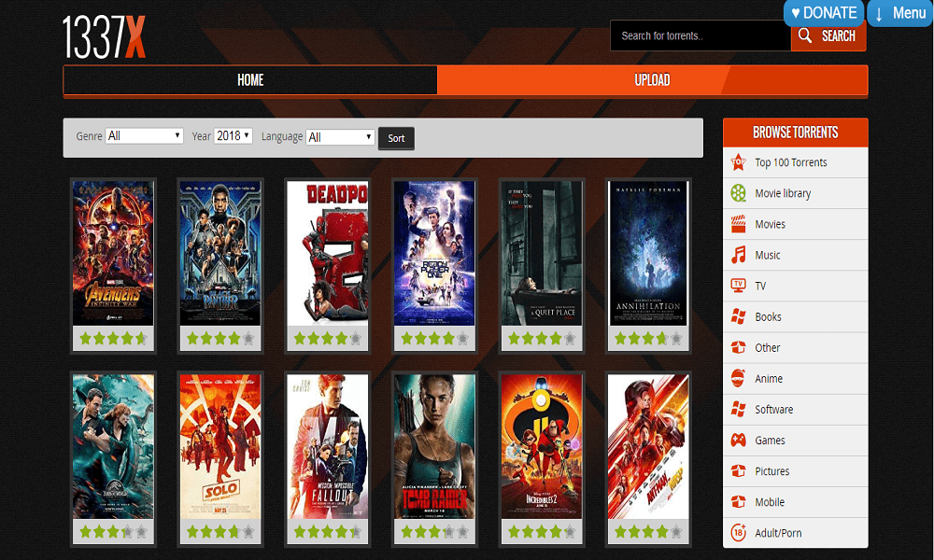Open the Solo movie poster
The width and height of the screenshot is (934, 560).
tap(220, 446)
